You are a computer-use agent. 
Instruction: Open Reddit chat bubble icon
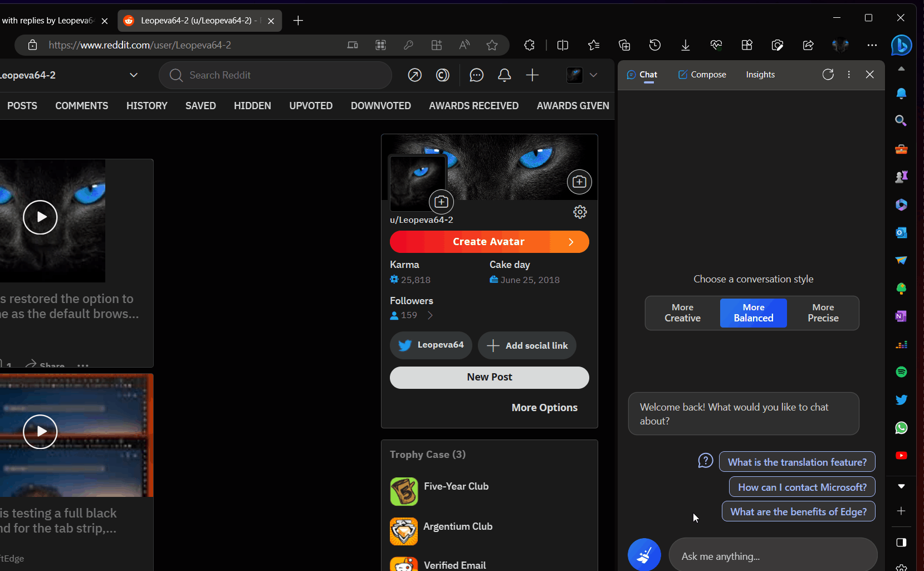(476, 75)
